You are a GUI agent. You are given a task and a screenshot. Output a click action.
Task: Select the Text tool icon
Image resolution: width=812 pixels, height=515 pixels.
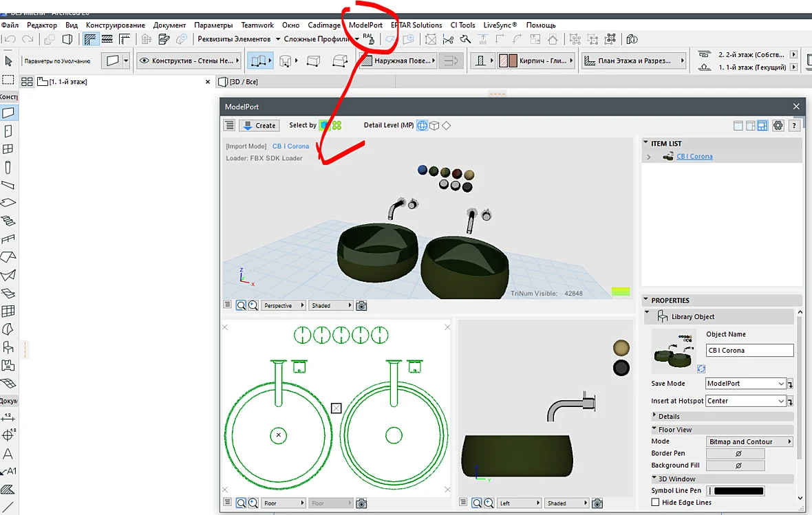coord(8,454)
